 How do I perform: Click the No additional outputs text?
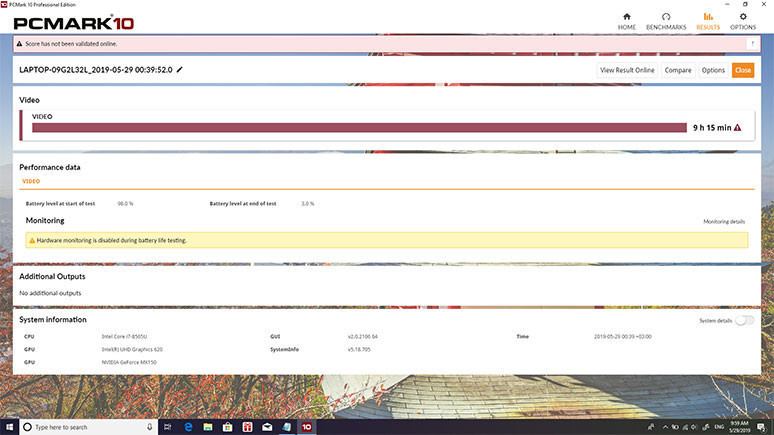50,293
